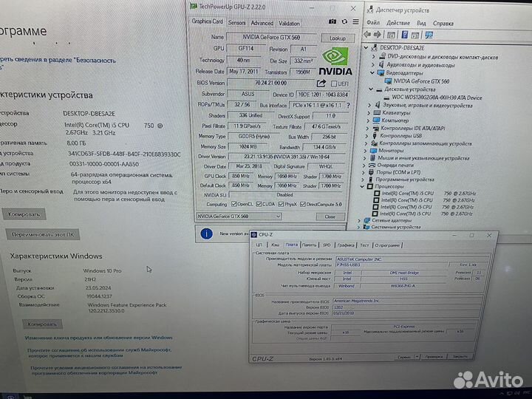This screenshot has height=399, width=532.
Task: Switch to GPU-Z Advanced tab
Action: coord(262,23)
